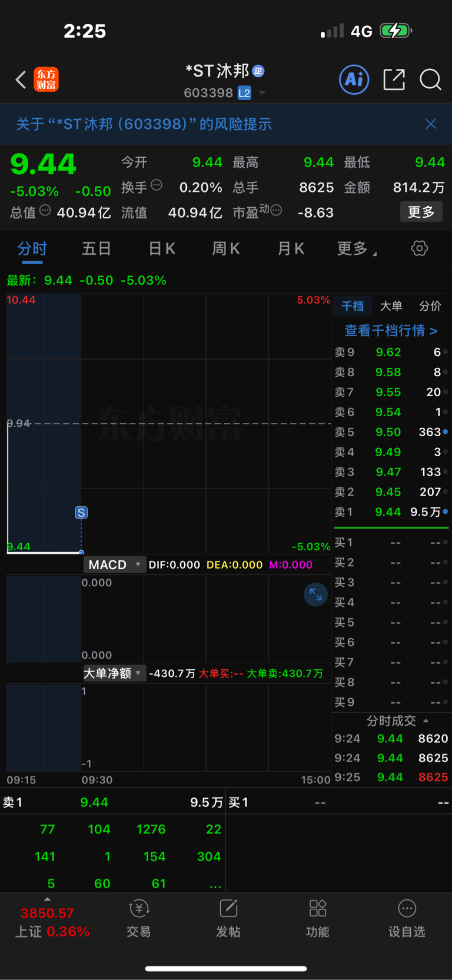Tap the 总手 8625 value
Image resolution: width=452 pixels, height=980 pixels.
point(316,188)
